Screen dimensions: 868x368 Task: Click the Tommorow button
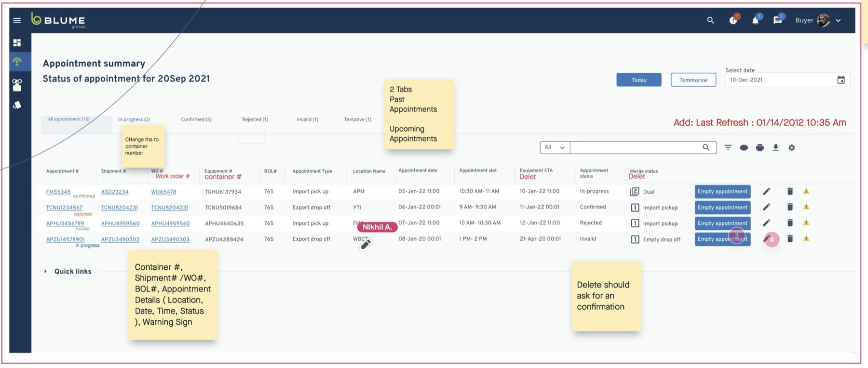pyautogui.click(x=693, y=80)
